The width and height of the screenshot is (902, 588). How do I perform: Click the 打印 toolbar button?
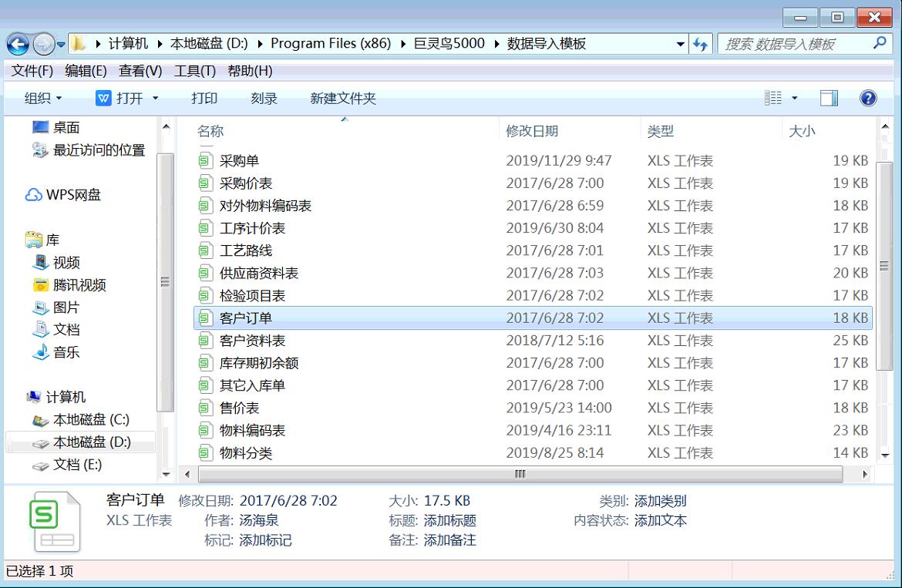[204, 99]
